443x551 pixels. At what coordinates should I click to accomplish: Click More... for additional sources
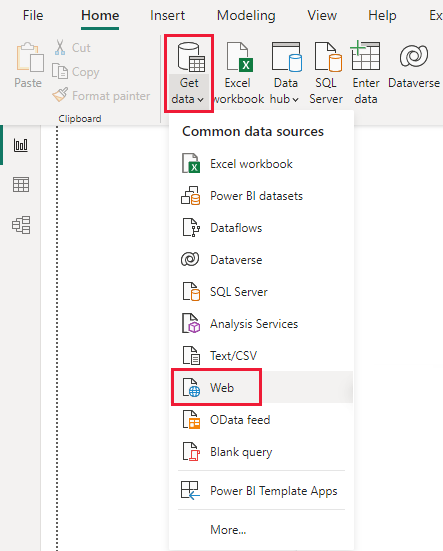(x=261, y=530)
